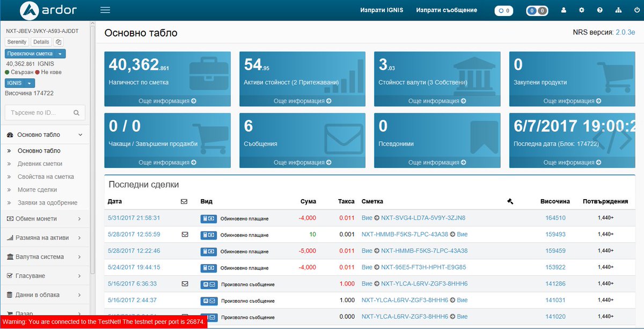Image resolution: width=644 pixels, height=329 pixels.
Task: Click the -5,000 amount cell
Action: [x=308, y=251]
